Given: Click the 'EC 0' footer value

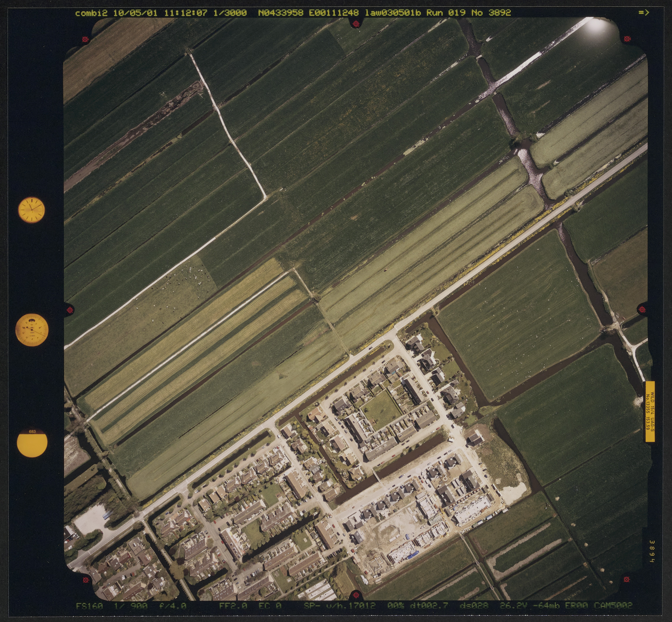Looking at the screenshot, I should tap(270, 606).
